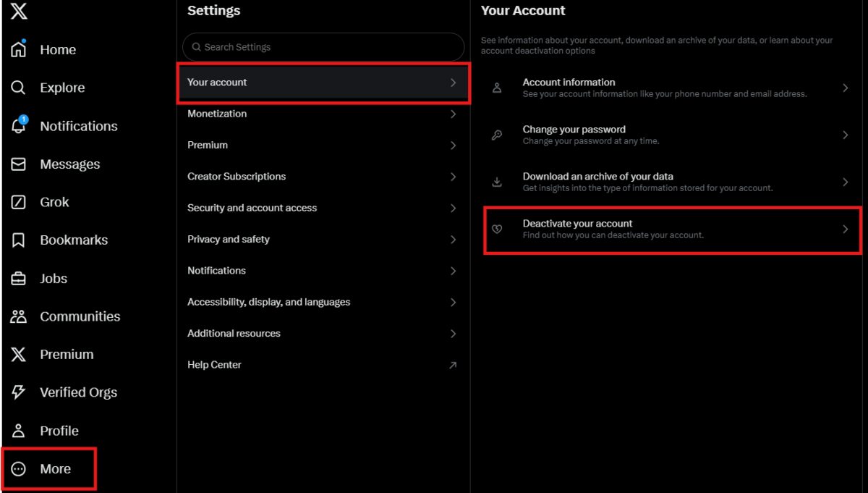
Task: Expand Creator Subscriptions chevron
Action: [453, 177]
